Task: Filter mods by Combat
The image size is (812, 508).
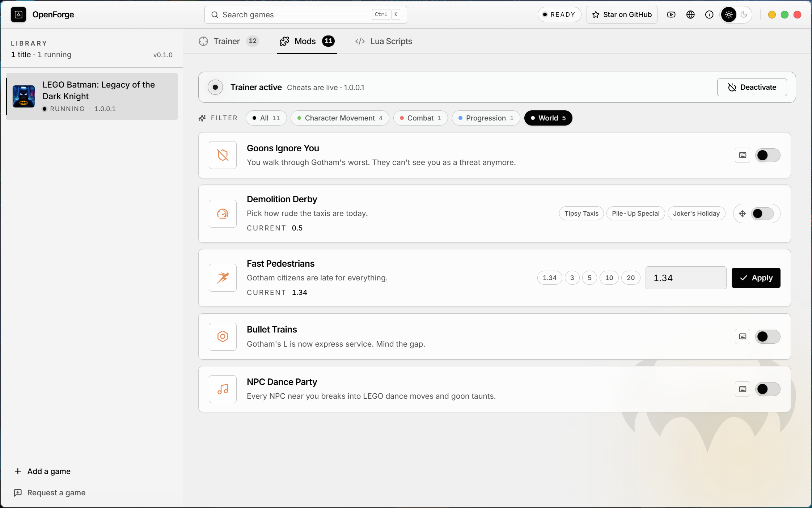Action: coord(420,118)
